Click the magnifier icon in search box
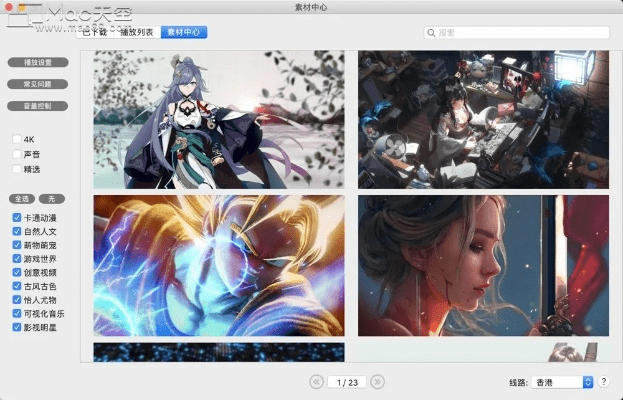 click(x=431, y=33)
